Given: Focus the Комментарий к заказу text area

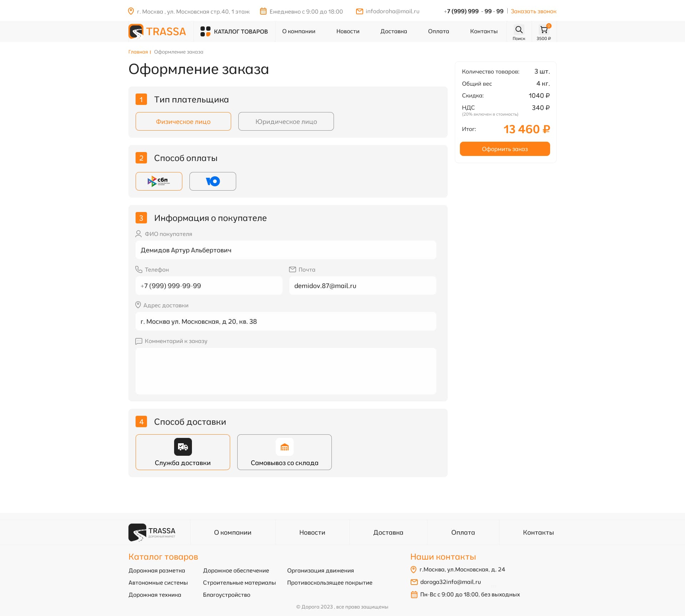Looking at the screenshot, I should coord(285,371).
